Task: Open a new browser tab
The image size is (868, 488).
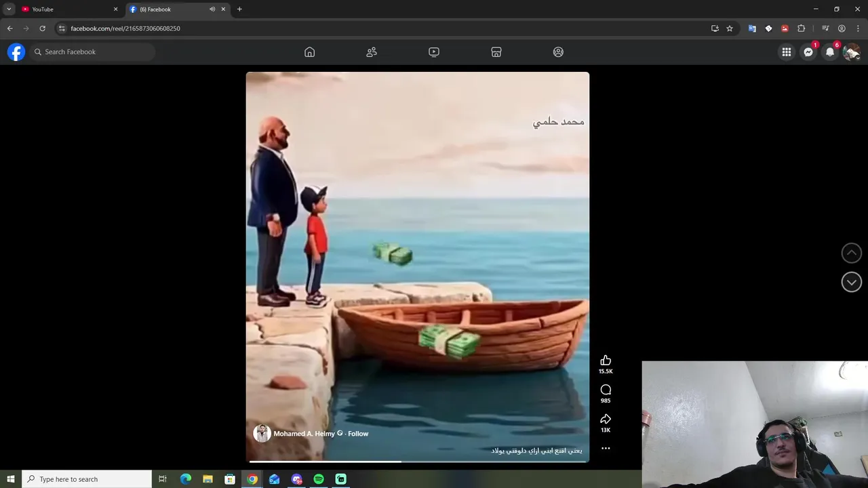Action: 239,9
